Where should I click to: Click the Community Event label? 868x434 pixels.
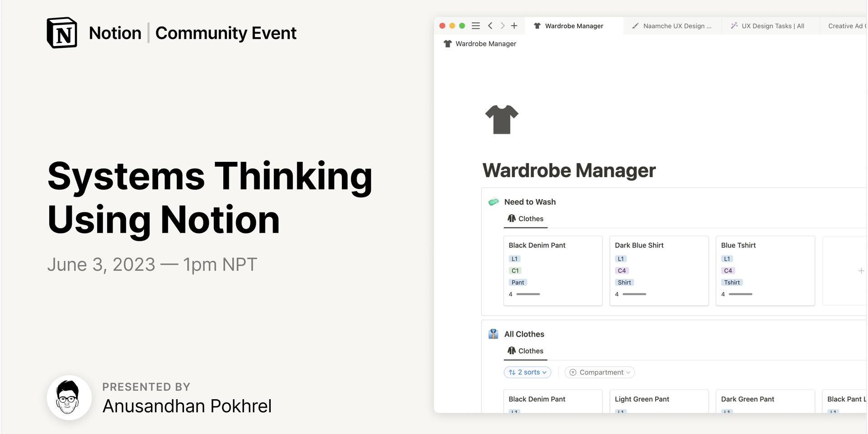tap(226, 33)
